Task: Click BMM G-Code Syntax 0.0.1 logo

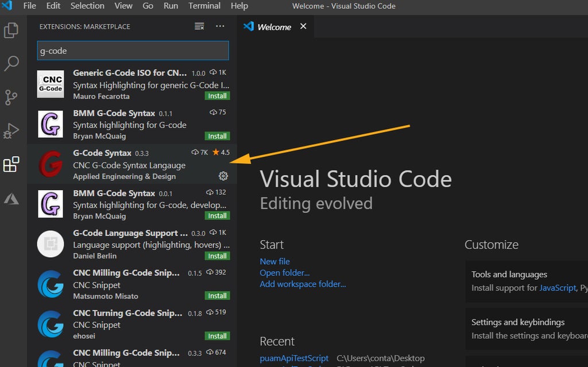Action: click(x=51, y=204)
